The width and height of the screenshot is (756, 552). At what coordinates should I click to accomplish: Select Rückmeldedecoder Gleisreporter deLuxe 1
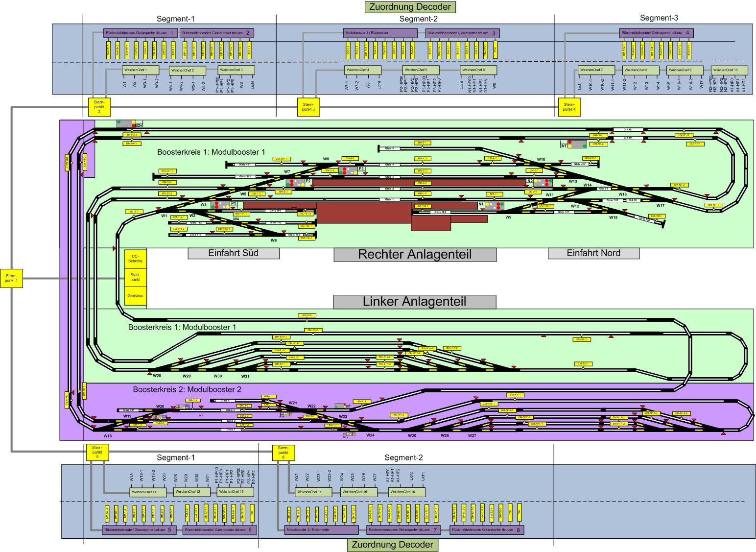click(140, 33)
